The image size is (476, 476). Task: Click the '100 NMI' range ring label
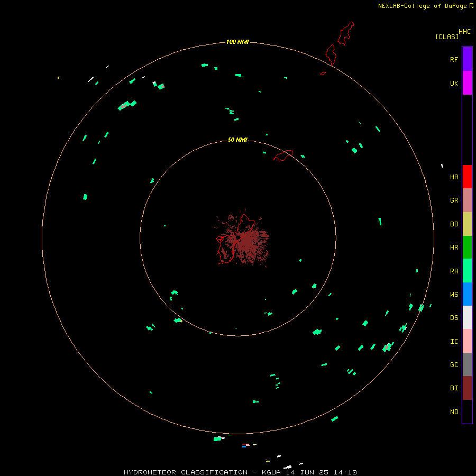[x=237, y=42]
